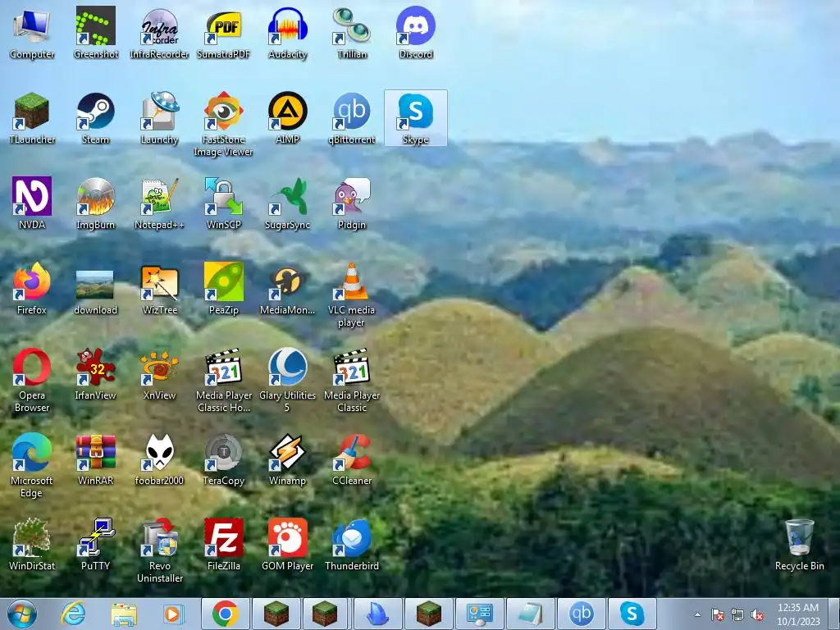Click the notepad taskbar button

pos(531,614)
